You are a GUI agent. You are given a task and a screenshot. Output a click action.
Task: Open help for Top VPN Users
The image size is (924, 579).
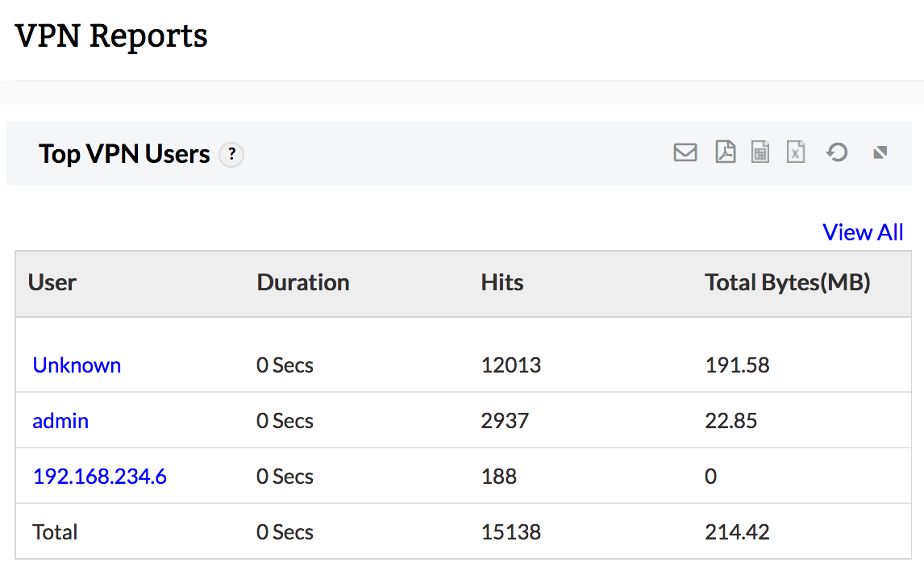(x=231, y=154)
